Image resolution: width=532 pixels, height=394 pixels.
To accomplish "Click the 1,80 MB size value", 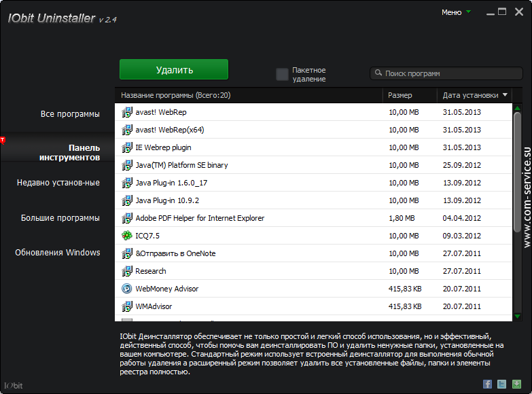I will click(x=402, y=218).
